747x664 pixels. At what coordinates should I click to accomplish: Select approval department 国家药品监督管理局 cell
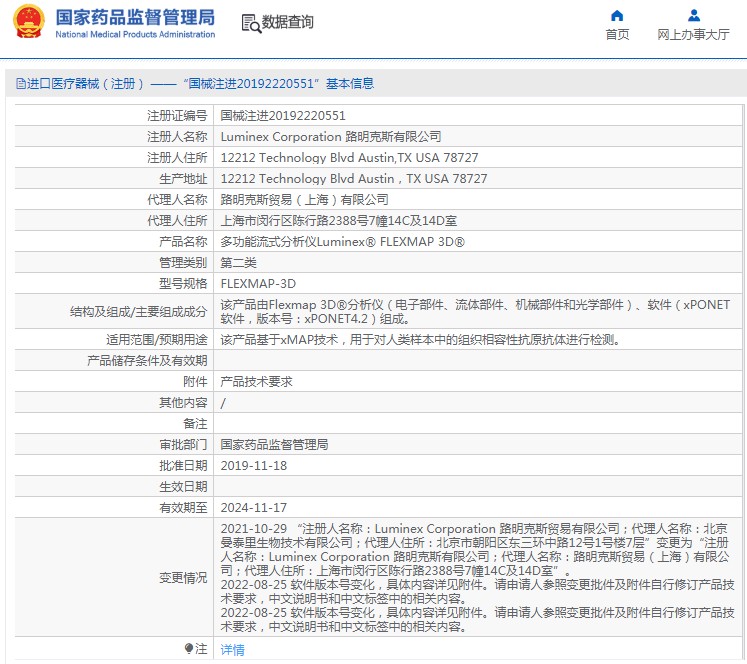tap(274, 444)
